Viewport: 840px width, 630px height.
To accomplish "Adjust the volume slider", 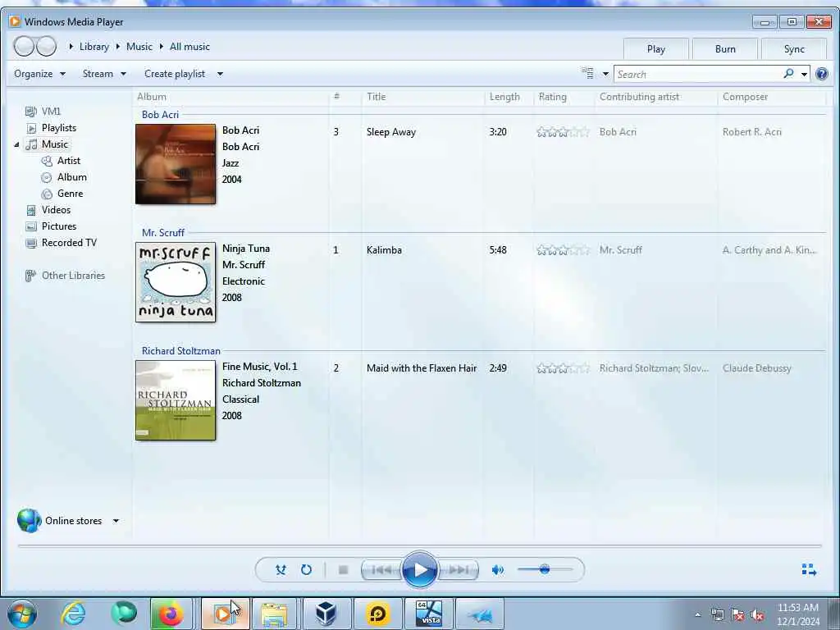I will [545, 569].
